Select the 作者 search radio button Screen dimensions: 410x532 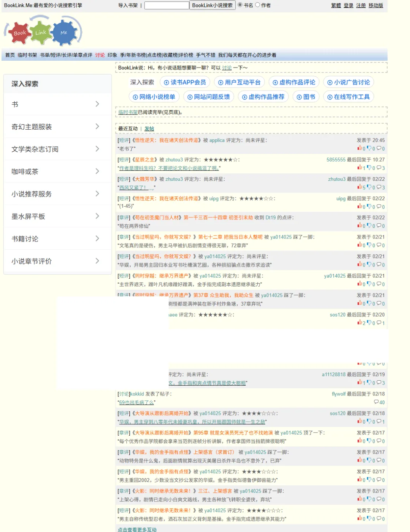(x=257, y=5)
